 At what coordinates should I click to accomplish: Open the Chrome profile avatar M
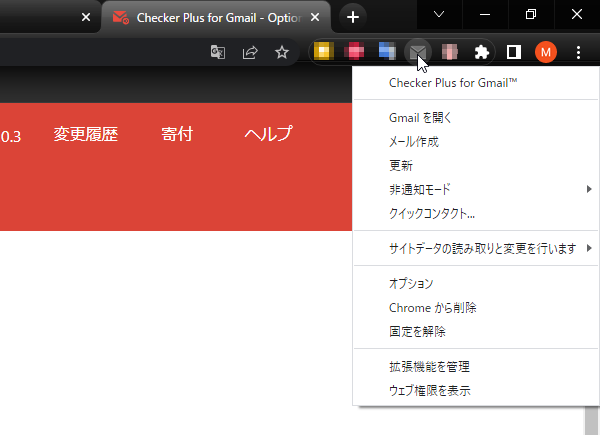(x=545, y=52)
